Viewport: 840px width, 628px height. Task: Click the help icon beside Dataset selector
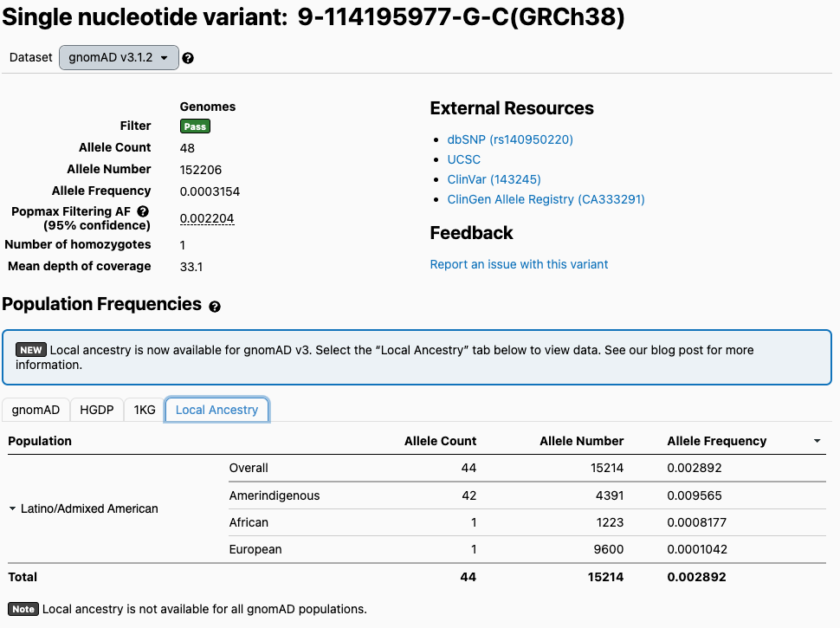point(188,58)
